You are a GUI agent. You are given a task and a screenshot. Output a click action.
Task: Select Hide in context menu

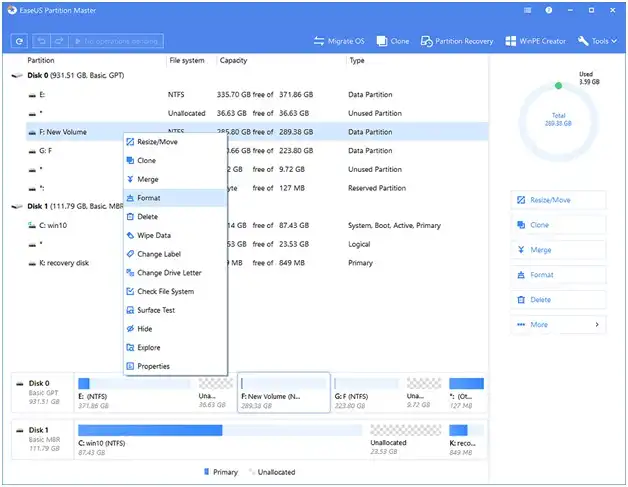coord(175,329)
